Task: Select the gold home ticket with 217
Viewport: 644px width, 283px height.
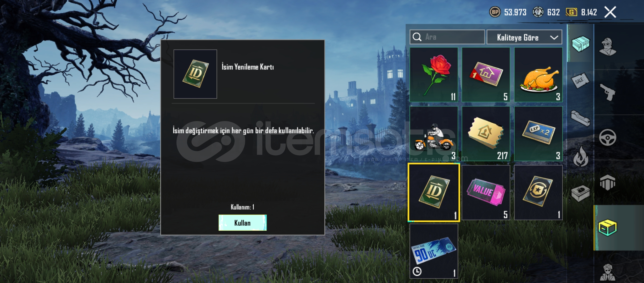Action: click(x=486, y=134)
